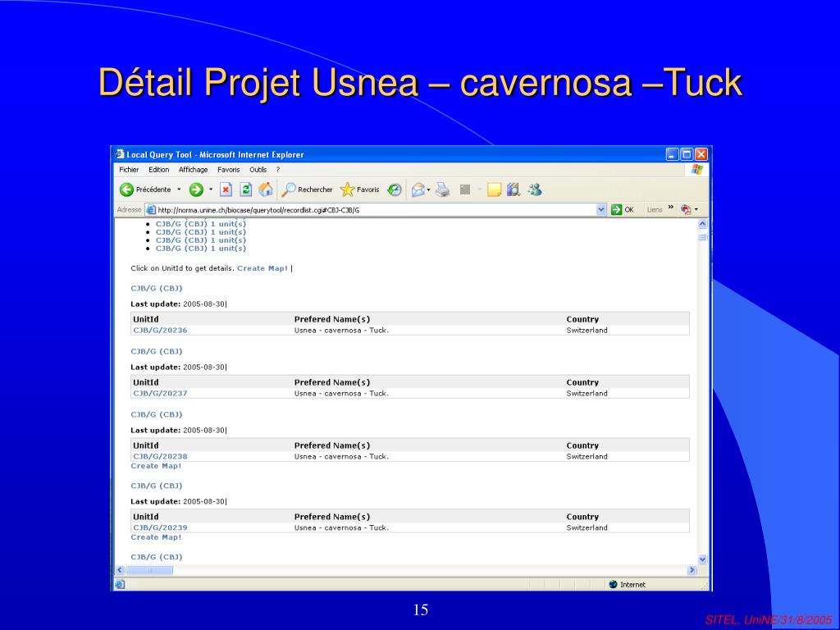Click Create Map! below CJB/G/20238
840x630 pixels.
pos(156,466)
